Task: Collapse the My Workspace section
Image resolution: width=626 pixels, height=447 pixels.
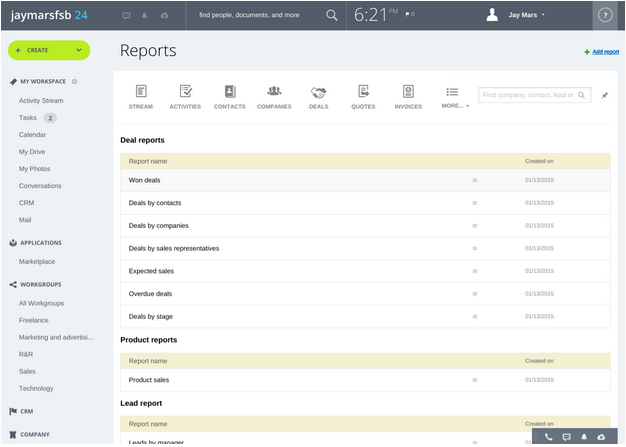Action: coord(43,81)
